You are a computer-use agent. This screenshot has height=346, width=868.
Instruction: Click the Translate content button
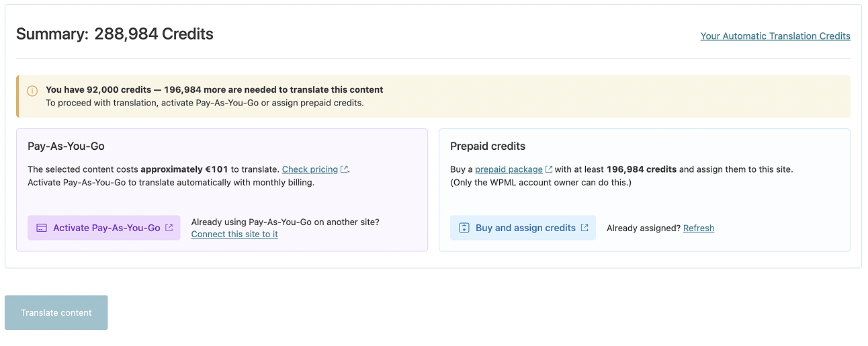pyautogui.click(x=56, y=313)
